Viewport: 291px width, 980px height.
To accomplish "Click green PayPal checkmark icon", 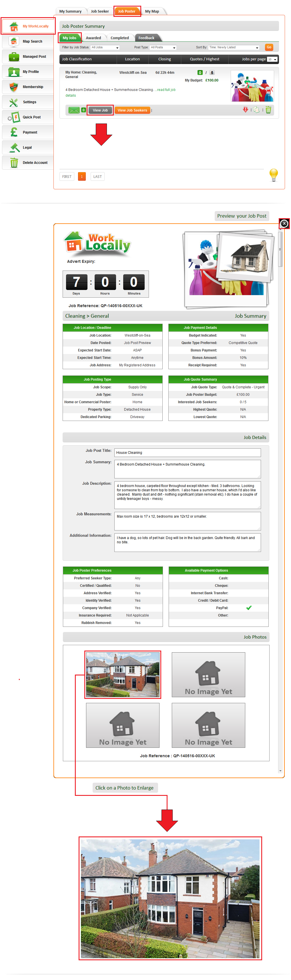I will tap(249, 608).
